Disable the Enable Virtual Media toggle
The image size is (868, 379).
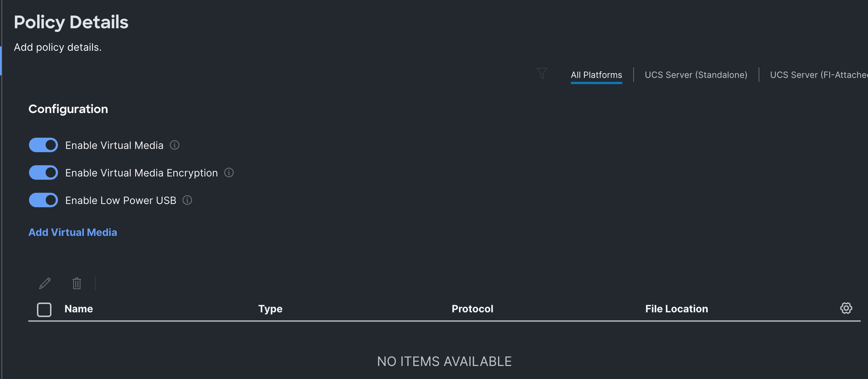(x=43, y=145)
